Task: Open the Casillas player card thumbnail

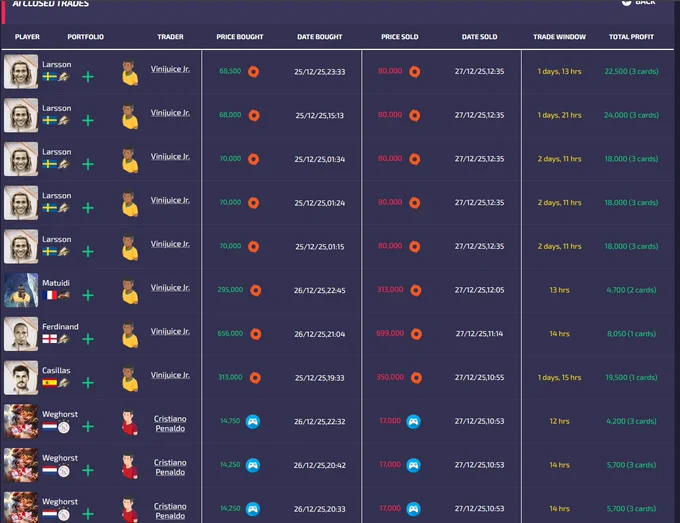Action: pos(21,378)
